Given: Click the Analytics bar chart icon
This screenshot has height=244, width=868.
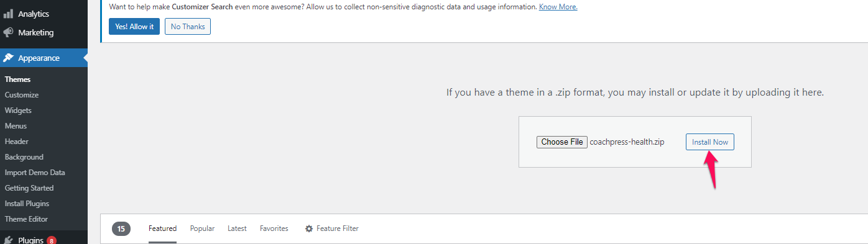Looking at the screenshot, I should [x=9, y=14].
